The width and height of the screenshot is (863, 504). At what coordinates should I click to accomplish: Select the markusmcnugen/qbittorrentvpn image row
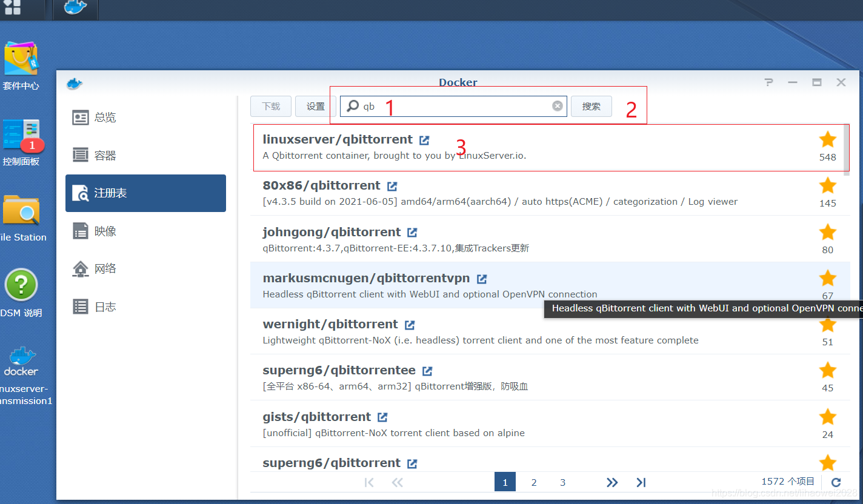coord(550,285)
